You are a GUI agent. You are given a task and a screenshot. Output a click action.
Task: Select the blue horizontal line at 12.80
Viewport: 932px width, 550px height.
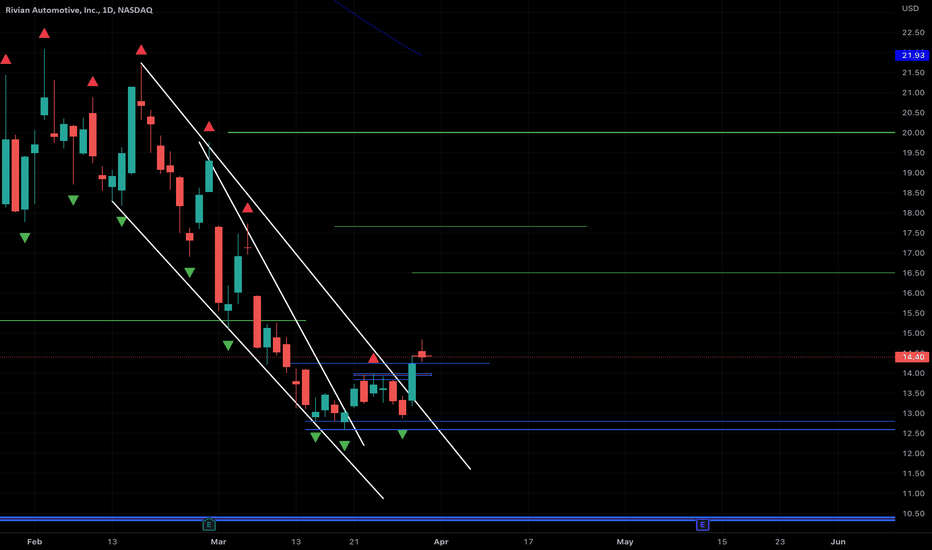[600, 421]
